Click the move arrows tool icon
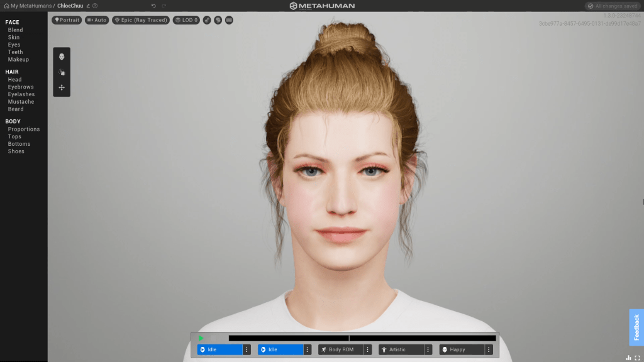This screenshot has height=362, width=644. point(62,87)
